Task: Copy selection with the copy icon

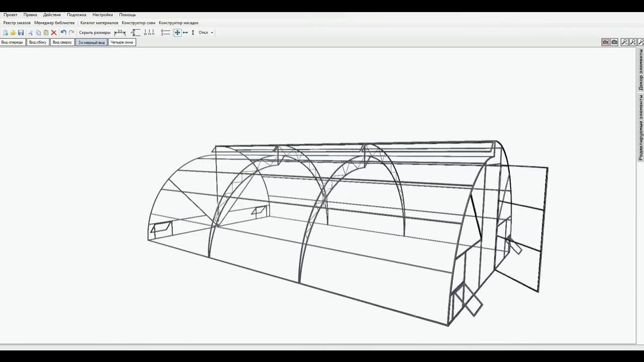Action: pyautogui.click(x=38, y=32)
